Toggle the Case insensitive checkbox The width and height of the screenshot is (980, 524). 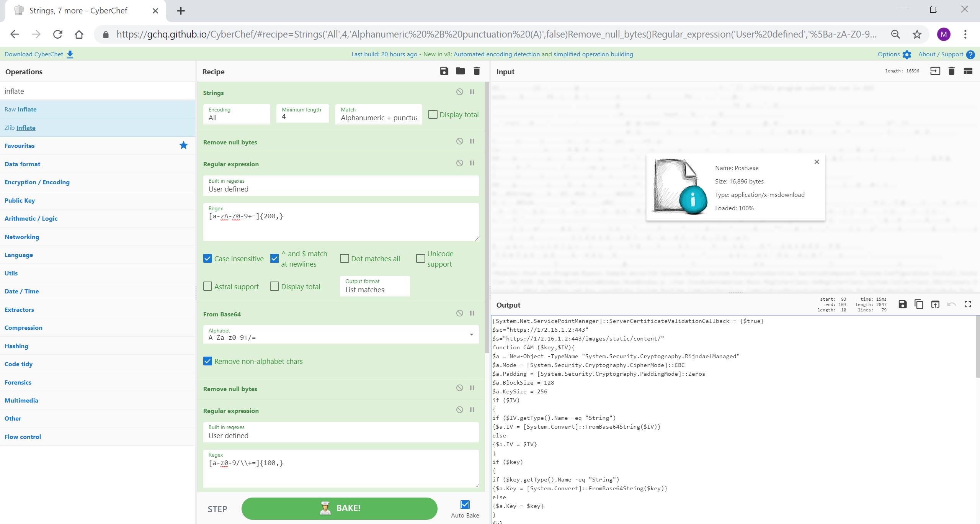point(207,259)
